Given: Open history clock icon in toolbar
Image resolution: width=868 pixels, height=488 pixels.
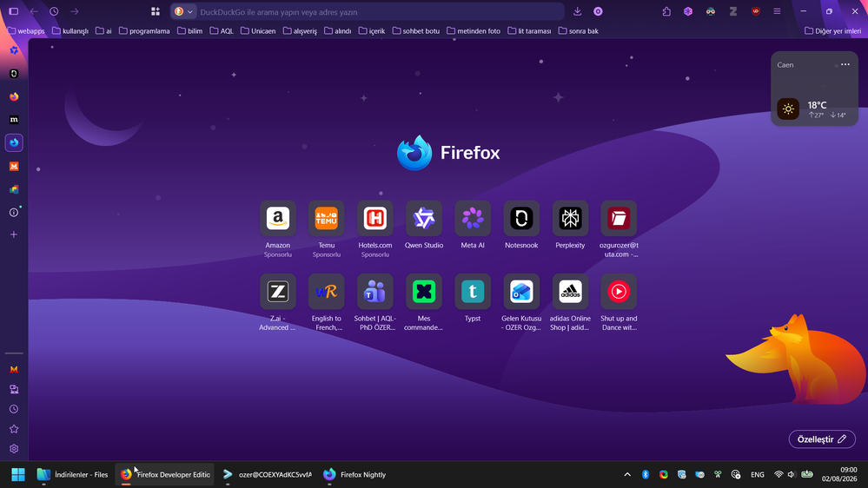Looking at the screenshot, I should click(x=54, y=11).
